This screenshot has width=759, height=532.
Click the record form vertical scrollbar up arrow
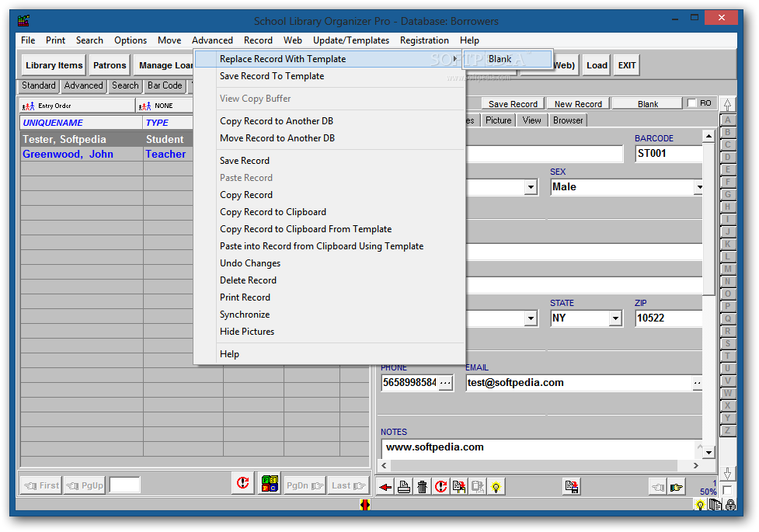pyautogui.click(x=709, y=137)
